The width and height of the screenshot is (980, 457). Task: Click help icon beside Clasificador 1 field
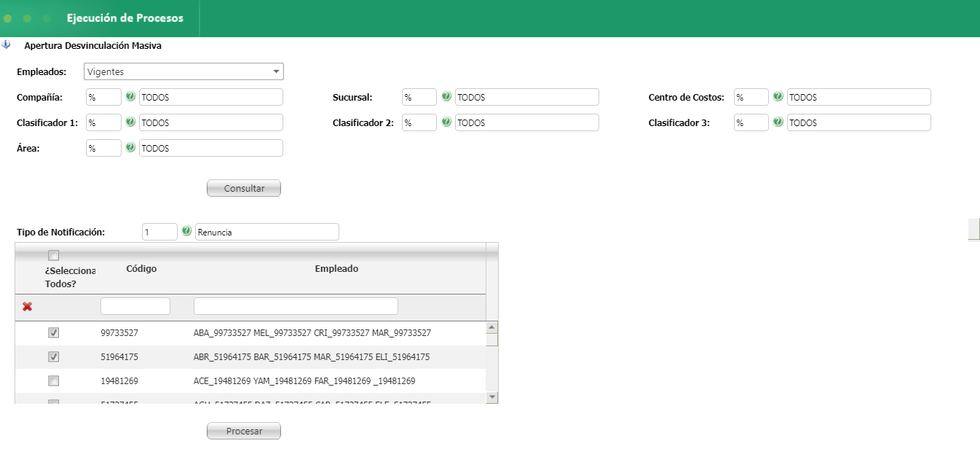(130, 122)
